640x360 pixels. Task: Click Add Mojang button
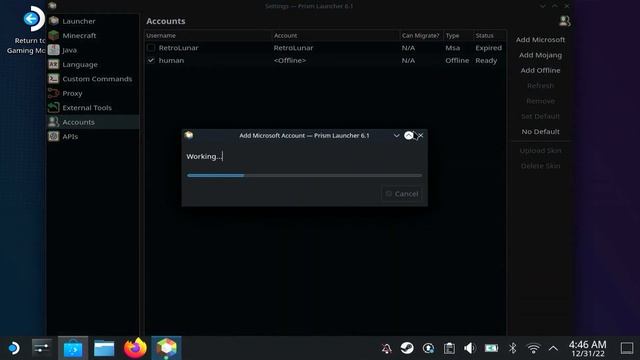click(x=540, y=55)
